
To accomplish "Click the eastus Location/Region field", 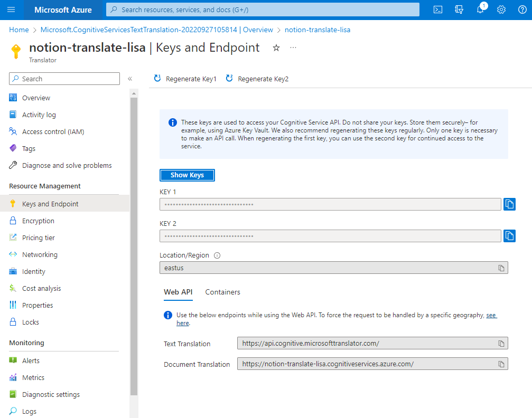I will pyautogui.click(x=334, y=268).
